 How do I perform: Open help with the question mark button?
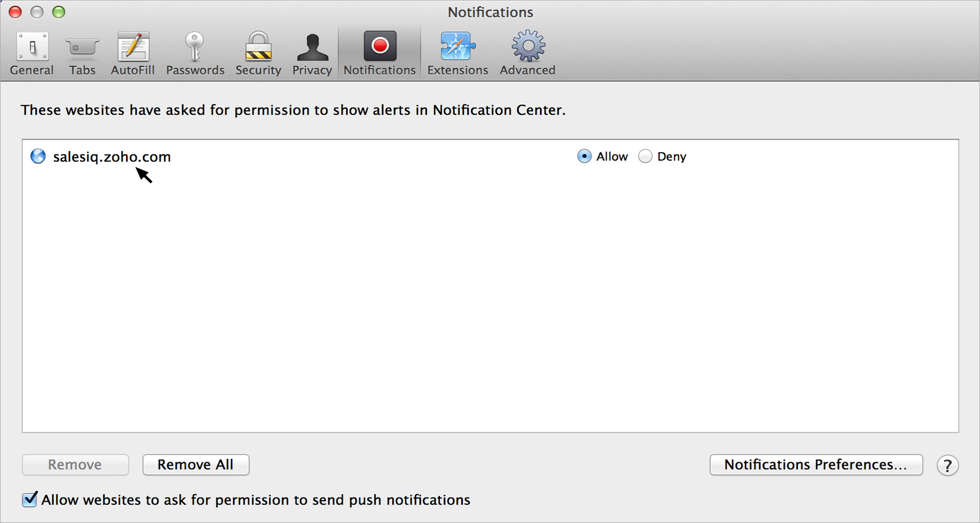[947, 465]
